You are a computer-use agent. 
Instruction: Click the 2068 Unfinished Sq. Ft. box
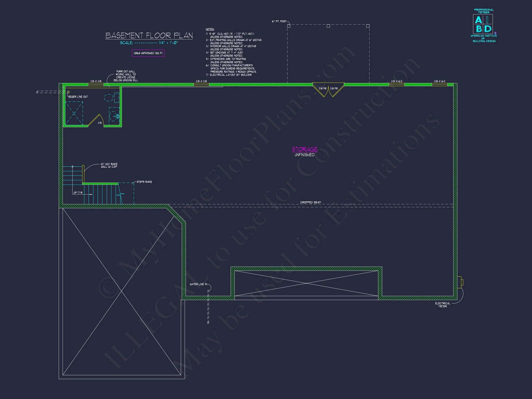point(148,53)
